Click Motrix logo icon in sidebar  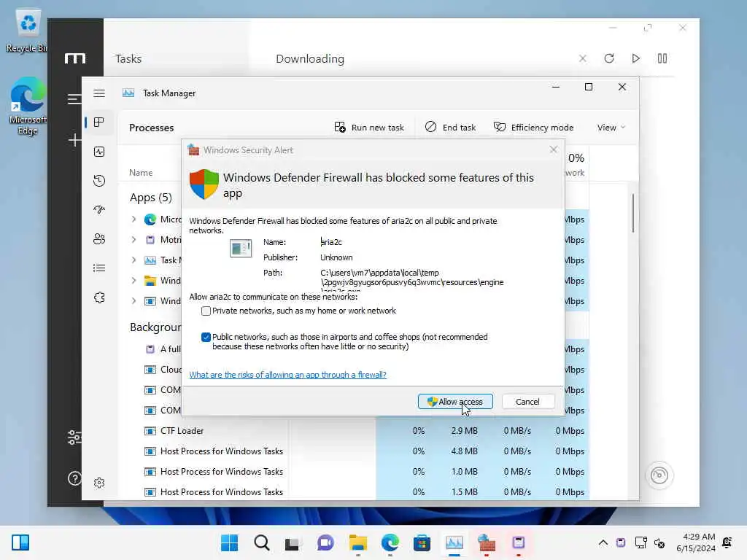(75, 58)
